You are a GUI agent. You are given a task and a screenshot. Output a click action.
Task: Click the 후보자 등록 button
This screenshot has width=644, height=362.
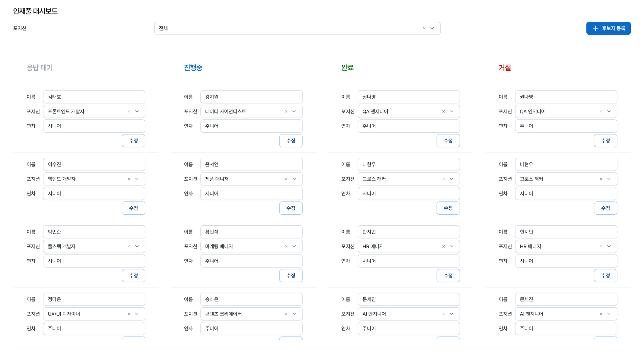pos(608,28)
